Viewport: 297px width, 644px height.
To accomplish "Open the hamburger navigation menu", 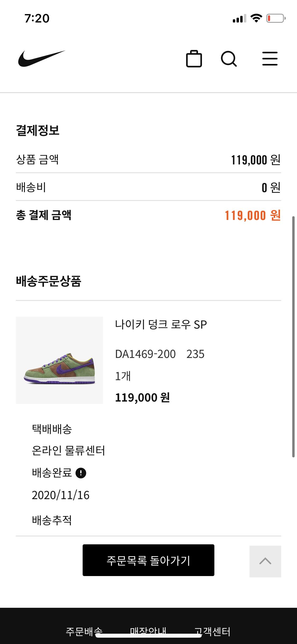I will point(270,59).
